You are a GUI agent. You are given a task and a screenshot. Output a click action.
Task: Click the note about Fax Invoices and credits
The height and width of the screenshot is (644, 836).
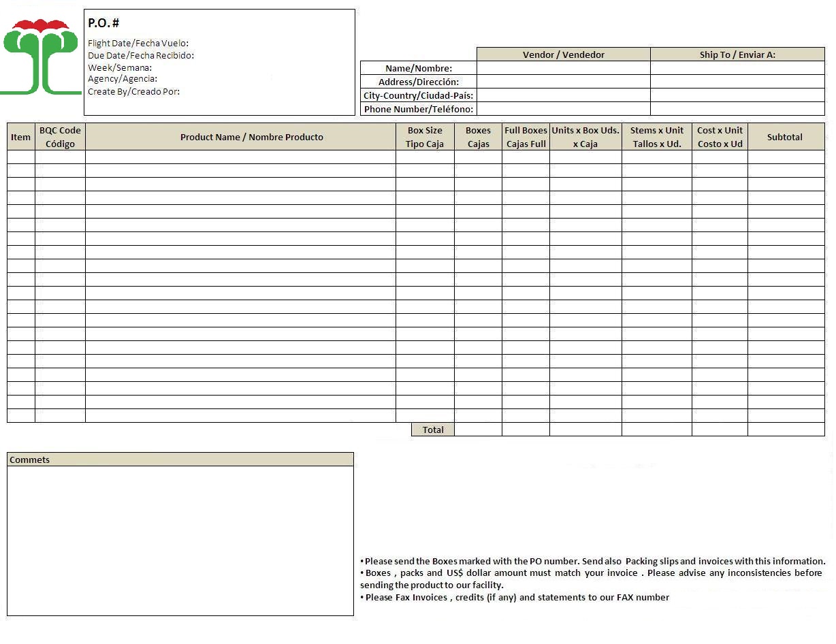point(515,597)
